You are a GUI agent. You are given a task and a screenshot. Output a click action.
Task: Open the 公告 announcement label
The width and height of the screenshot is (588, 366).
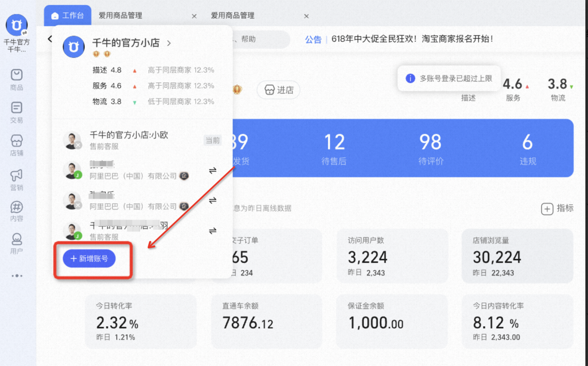[x=313, y=39]
